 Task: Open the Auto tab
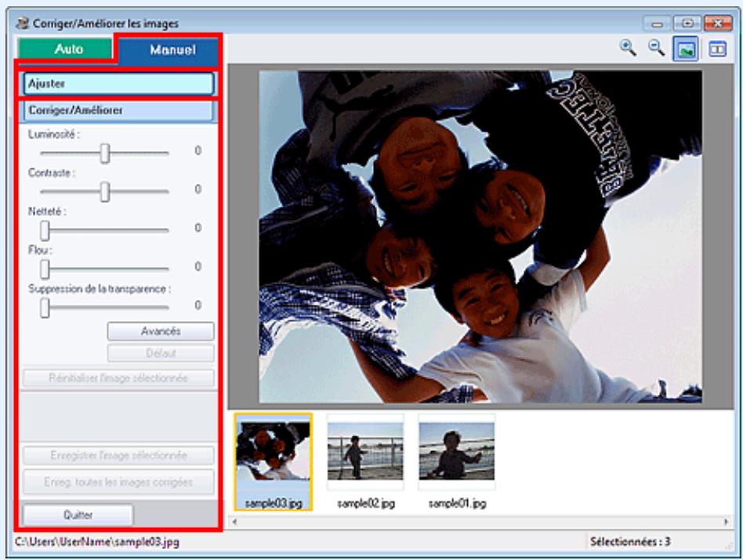point(65,49)
